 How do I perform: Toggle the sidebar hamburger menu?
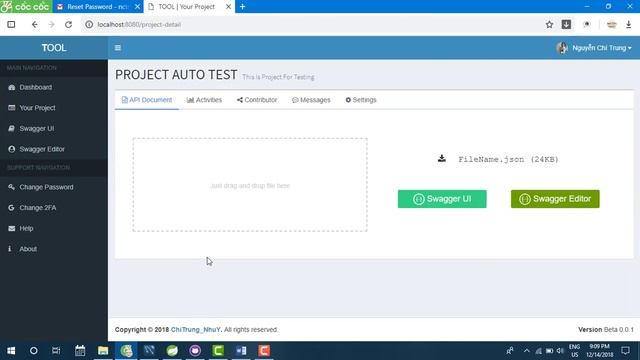(118, 48)
